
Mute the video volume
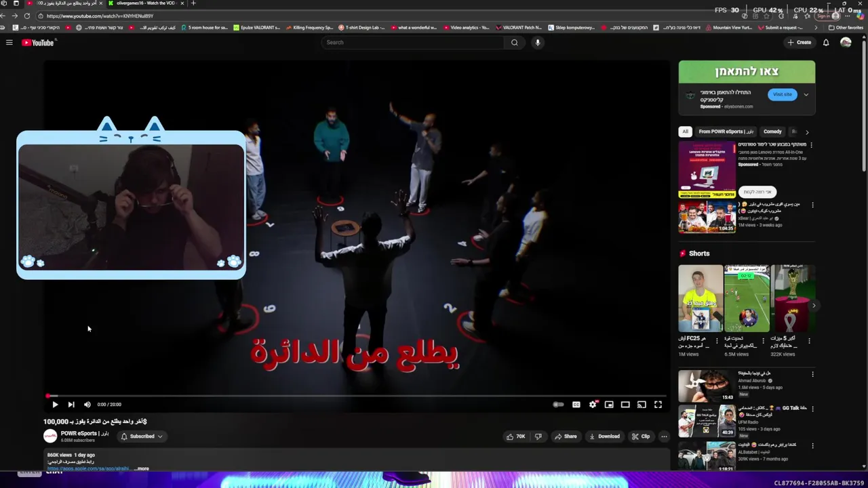[x=87, y=405]
